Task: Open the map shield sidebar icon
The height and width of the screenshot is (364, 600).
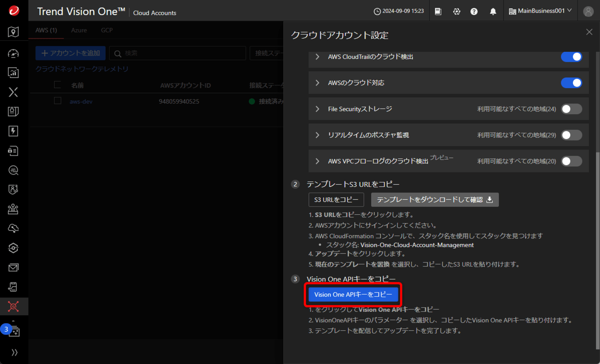Action: pos(13,32)
